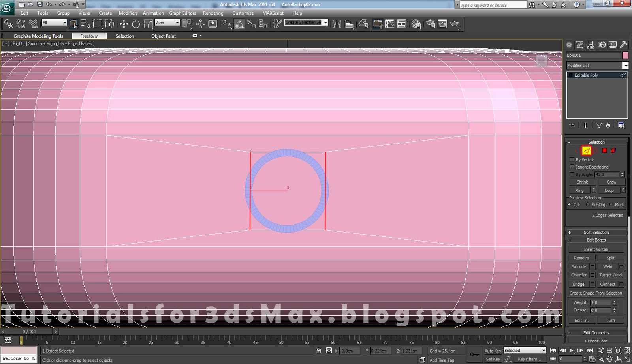Click the Unlink Selection icon
This screenshot has width=632, height=364.
point(21,24)
